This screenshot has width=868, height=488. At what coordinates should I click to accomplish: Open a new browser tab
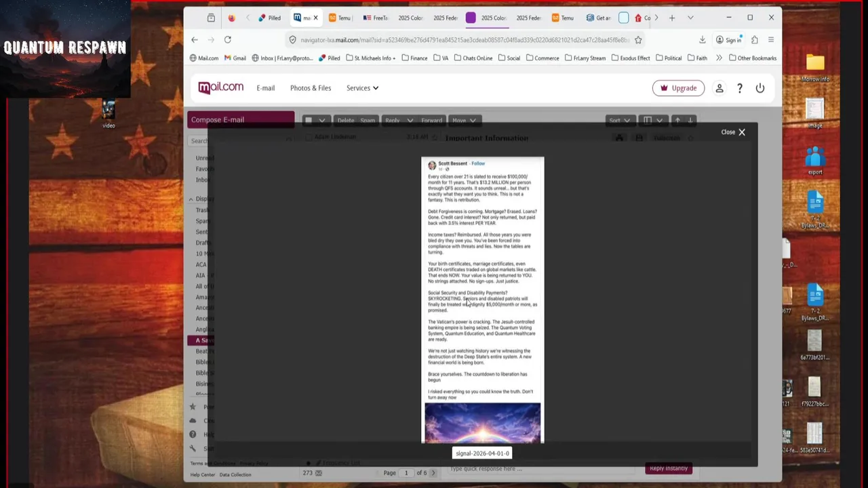point(672,18)
